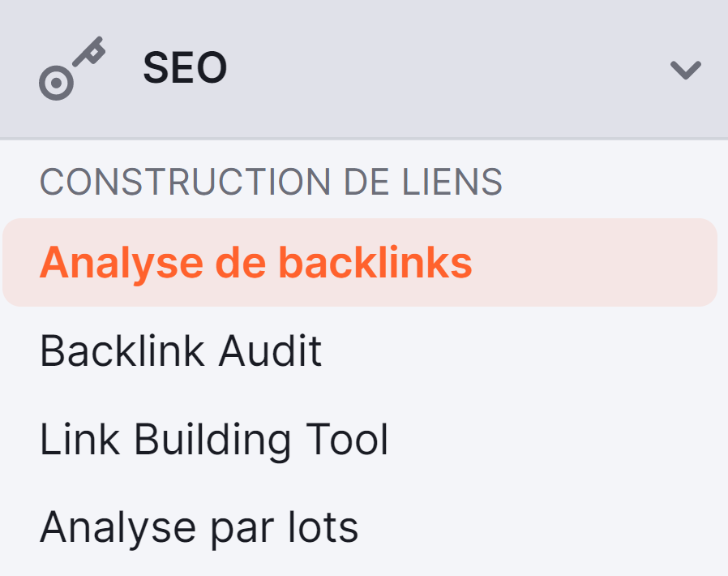This screenshot has width=728, height=576.
Task: Go to Analyse par lots
Action: pos(199,526)
